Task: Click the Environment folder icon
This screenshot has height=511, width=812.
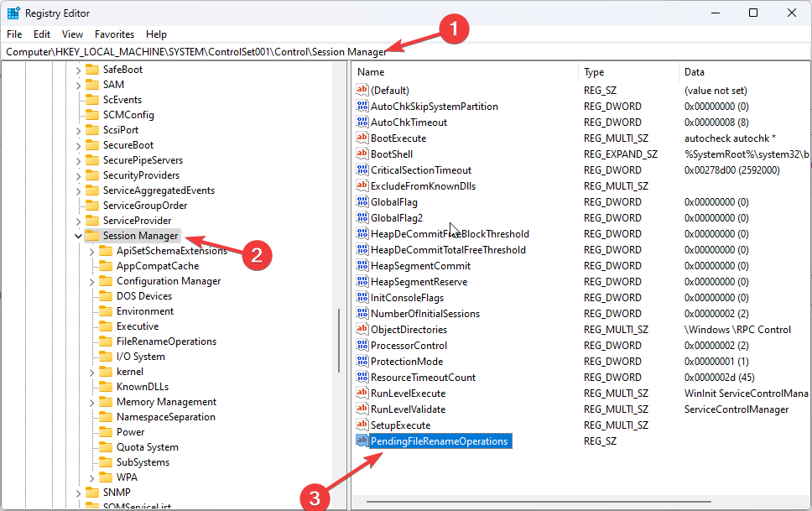Action: click(x=106, y=311)
